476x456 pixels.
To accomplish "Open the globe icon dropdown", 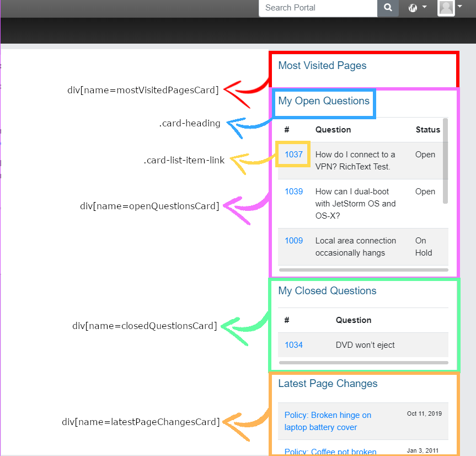I will tap(417, 8).
